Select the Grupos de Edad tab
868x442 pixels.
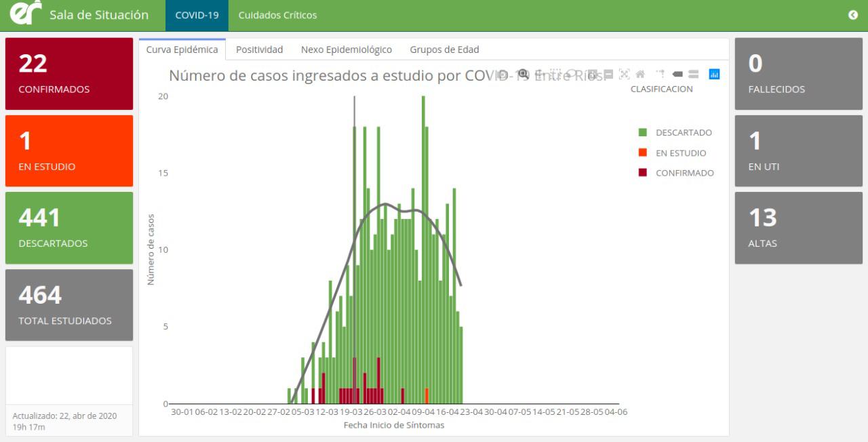point(444,49)
